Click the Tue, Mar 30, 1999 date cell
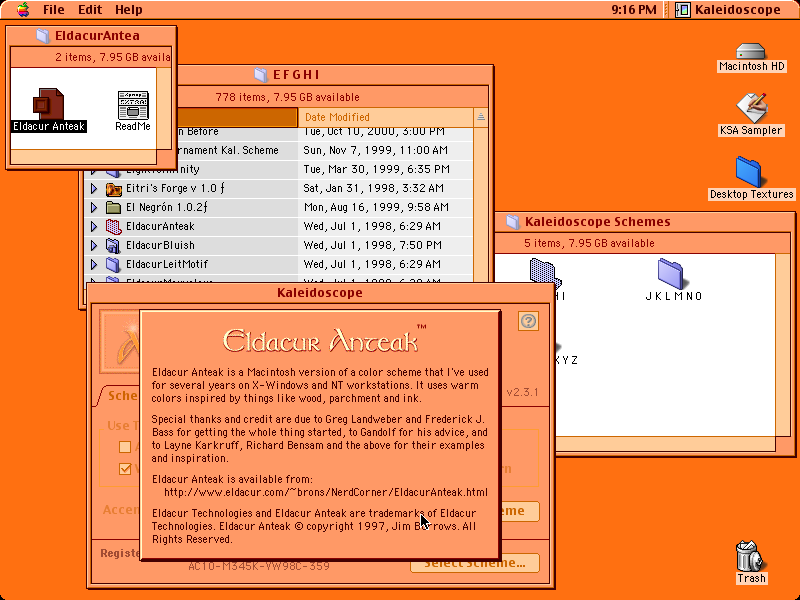Image resolution: width=800 pixels, height=600 pixels. click(x=377, y=169)
